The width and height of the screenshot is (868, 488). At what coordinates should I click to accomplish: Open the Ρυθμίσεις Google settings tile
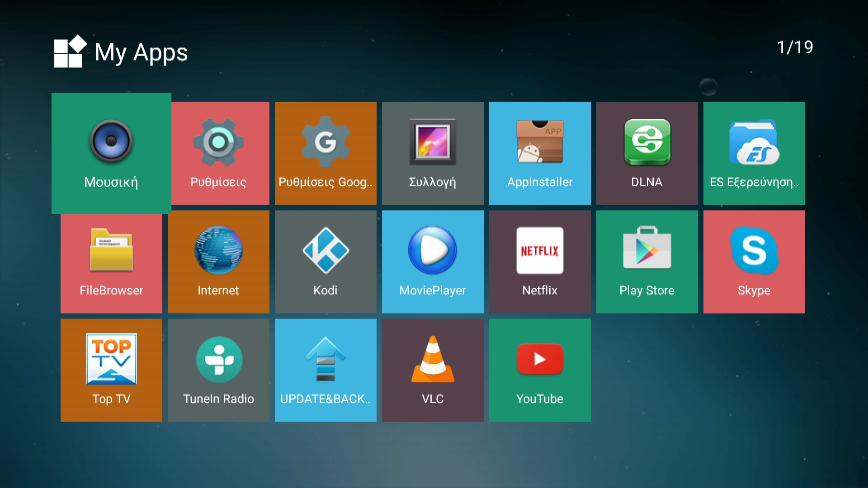pyautogui.click(x=325, y=153)
